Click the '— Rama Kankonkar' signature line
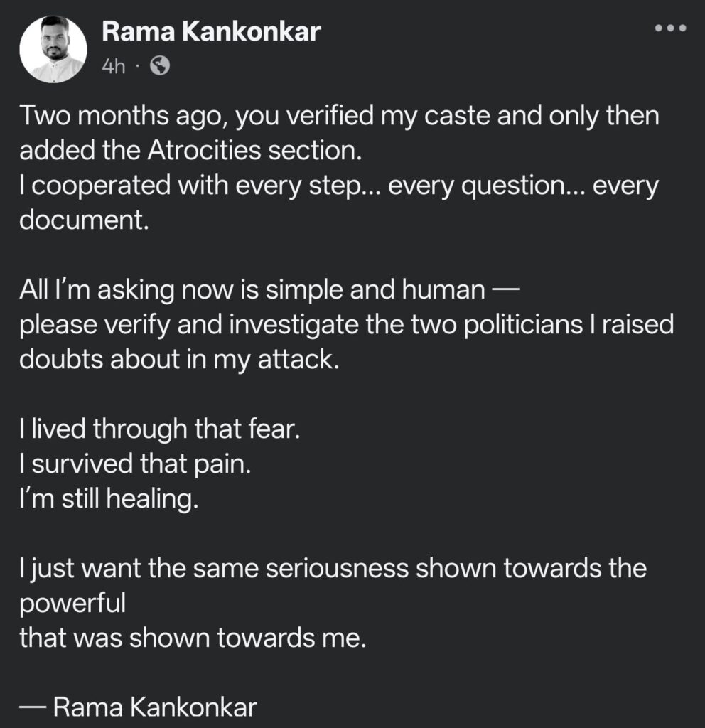 pos(139,708)
